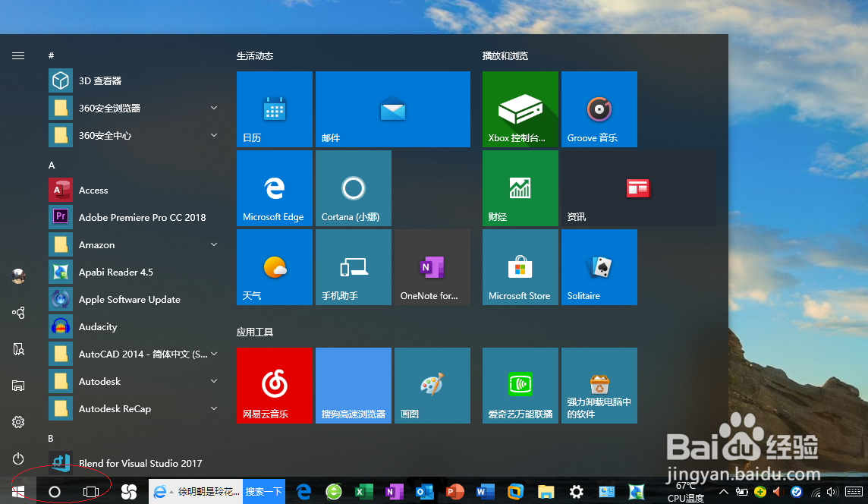This screenshot has height=504, width=868.
Task: Open the touch keyboard tray icon
Action: (854, 492)
